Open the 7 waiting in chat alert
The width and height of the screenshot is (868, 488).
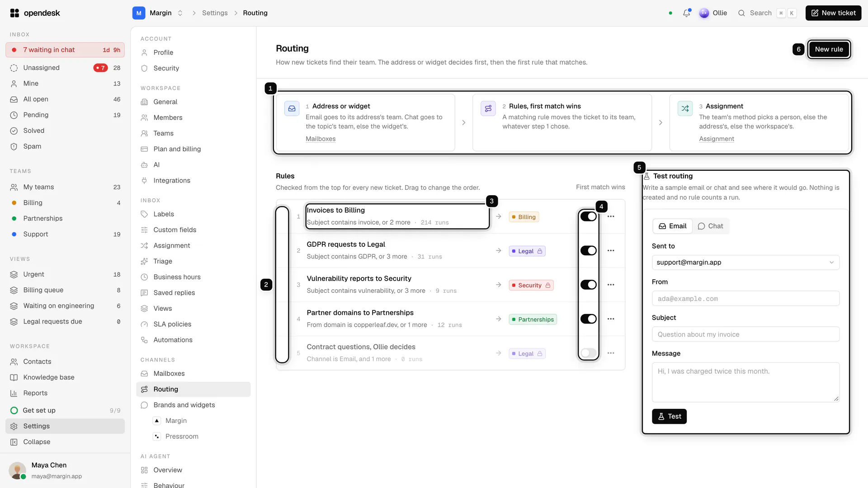(x=65, y=50)
